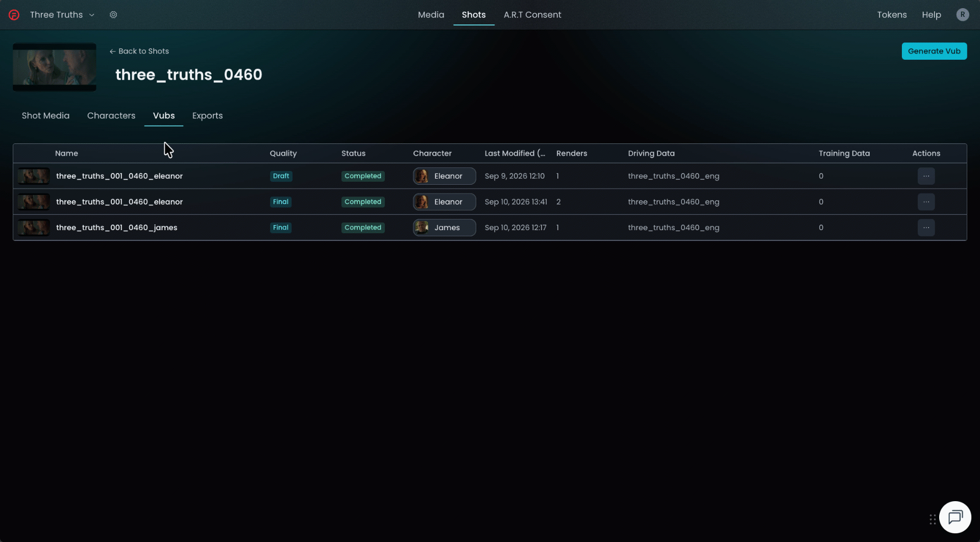
Task: Click the shot thumbnail for three_truths_0460
Action: [55, 67]
